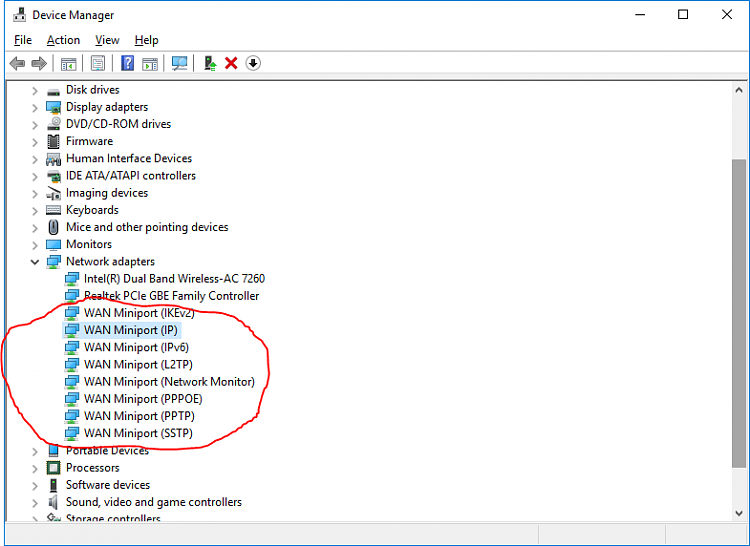The image size is (750, 546).
Task: Open the File menu
Action: click(23, 40)
